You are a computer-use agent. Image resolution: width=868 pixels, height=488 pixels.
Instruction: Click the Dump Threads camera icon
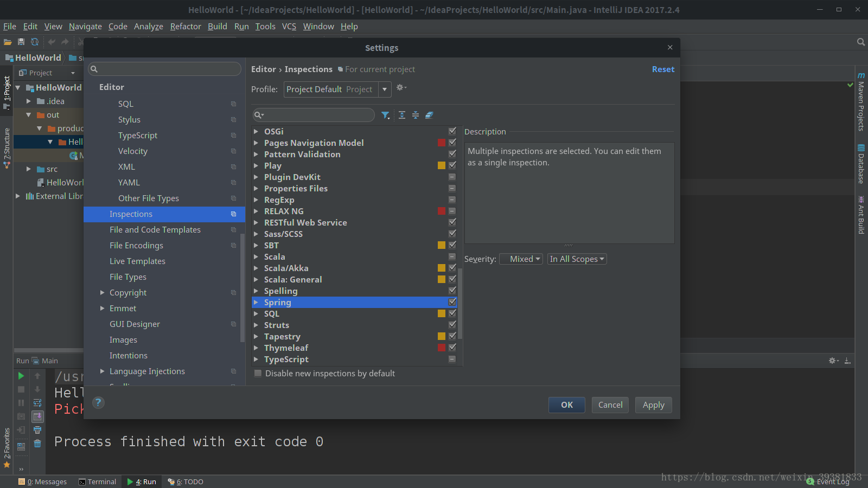click(21, 416)
